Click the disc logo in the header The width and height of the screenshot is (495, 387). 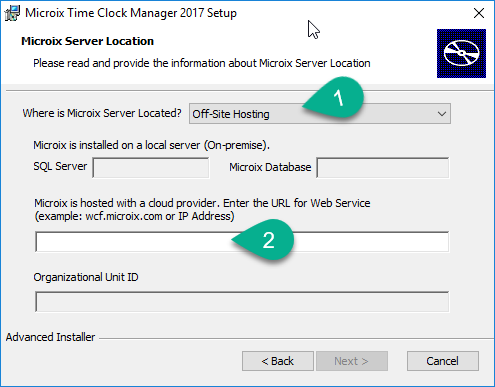pyautogui.click(x=461, y=53)
